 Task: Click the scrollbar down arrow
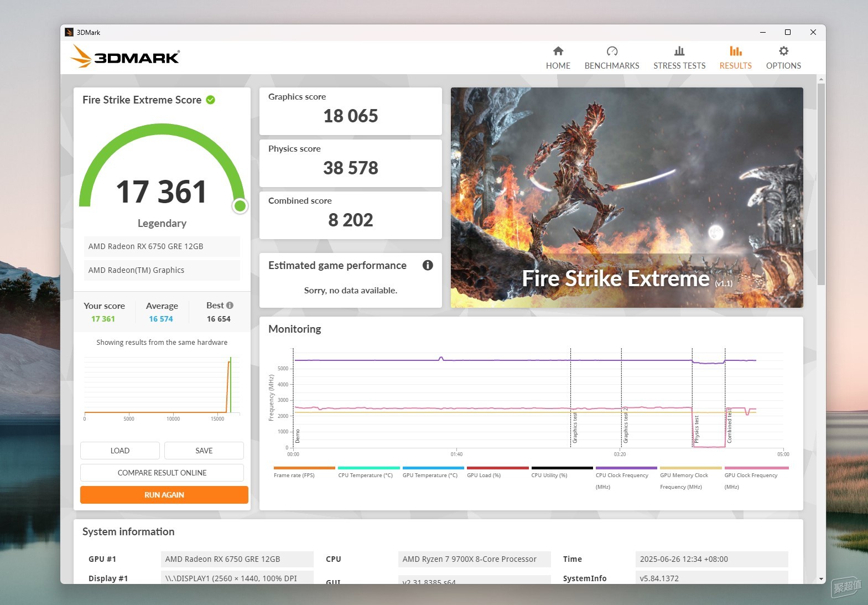click(x=821, y=579)
